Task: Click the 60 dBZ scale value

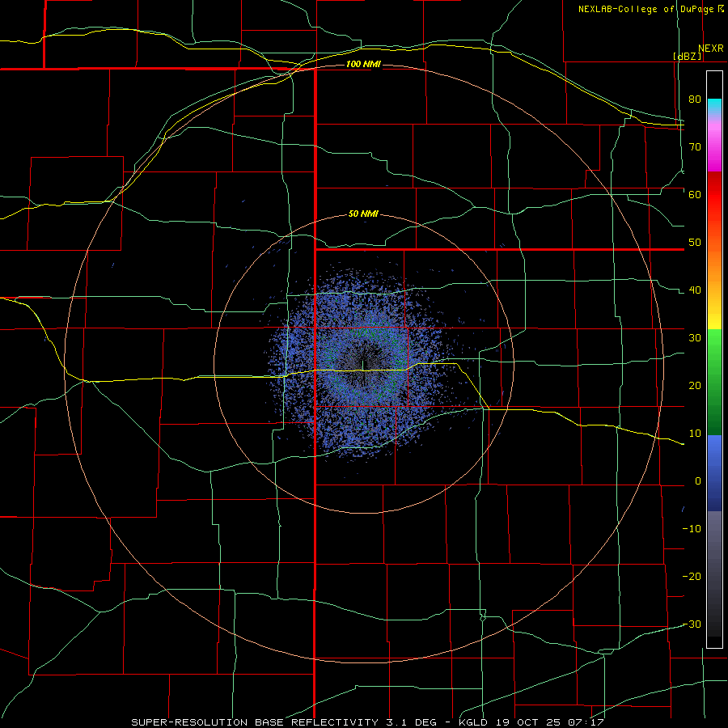Action: click(695, 195)
